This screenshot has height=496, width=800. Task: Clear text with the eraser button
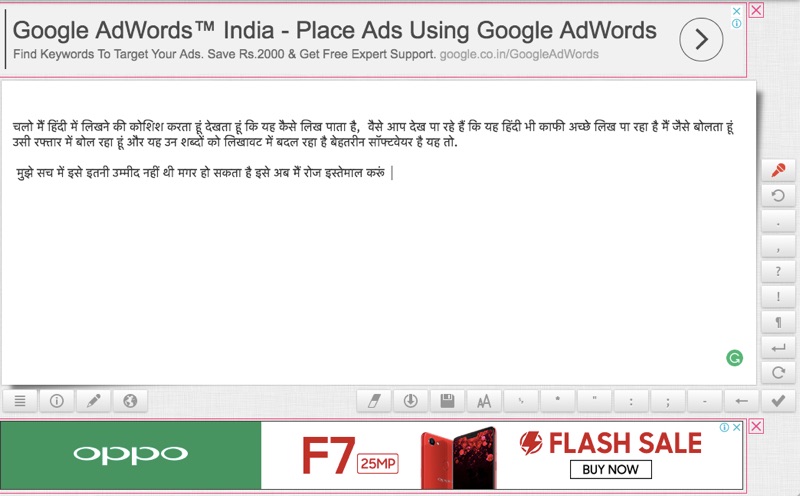coord(374,401)
